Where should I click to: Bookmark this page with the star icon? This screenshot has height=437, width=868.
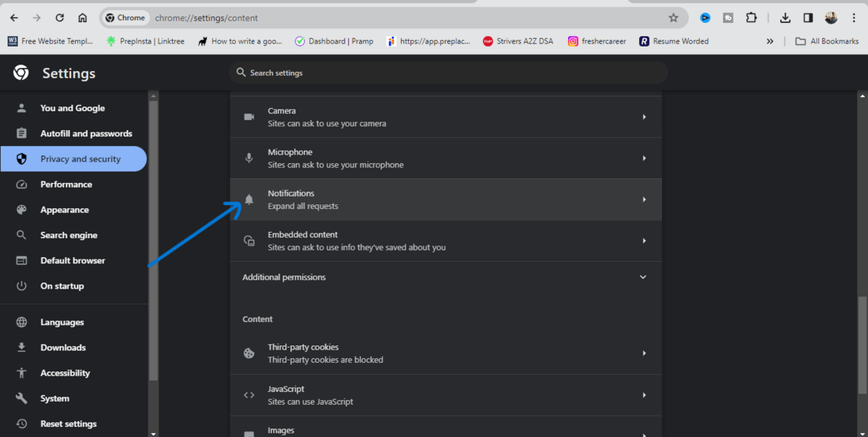[673, 17]
